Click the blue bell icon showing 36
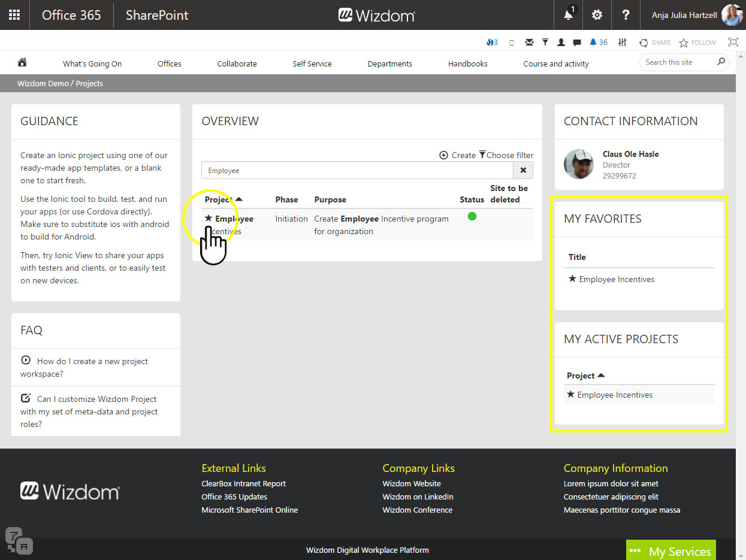The height and width of the screenshot is (560, 746). [598, 43]
